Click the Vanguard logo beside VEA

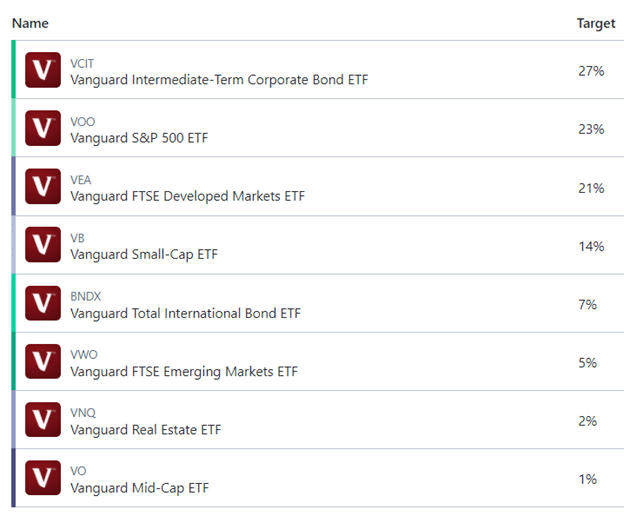[43, 186]
